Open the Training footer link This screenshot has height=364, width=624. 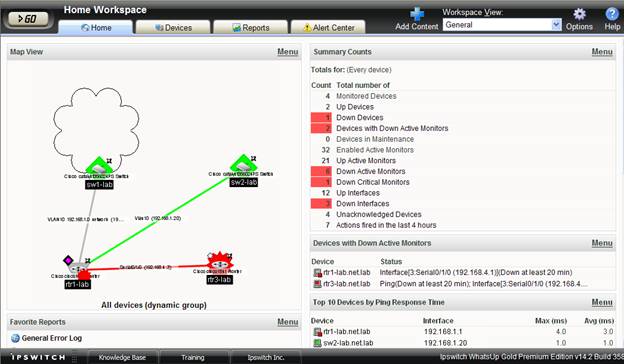(193, 357)
